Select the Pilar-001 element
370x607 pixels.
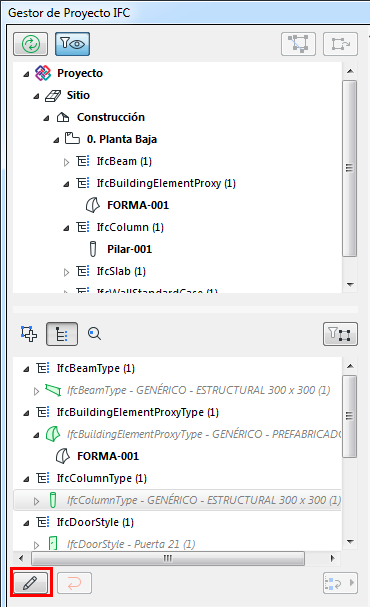click(x=130, y=249)
